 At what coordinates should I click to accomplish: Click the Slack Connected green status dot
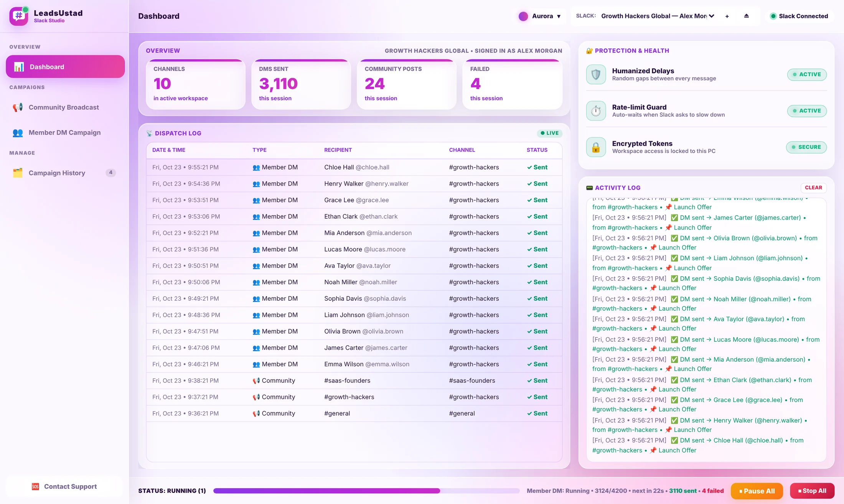(x=773, y=16)
